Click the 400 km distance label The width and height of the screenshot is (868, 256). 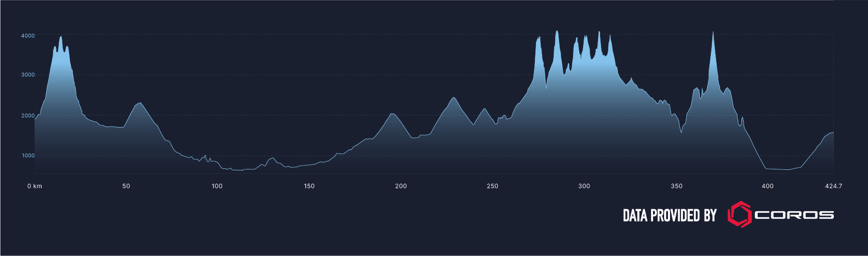click(x=768, y=186)
